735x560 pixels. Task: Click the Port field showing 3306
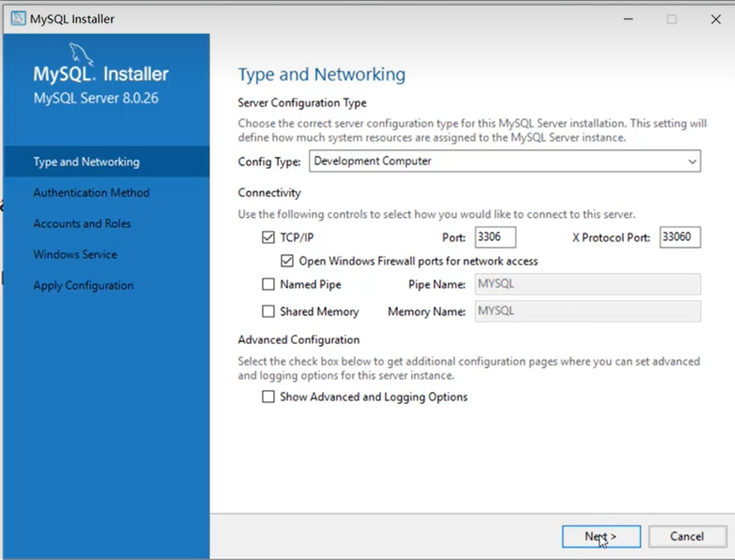[495, 237]
